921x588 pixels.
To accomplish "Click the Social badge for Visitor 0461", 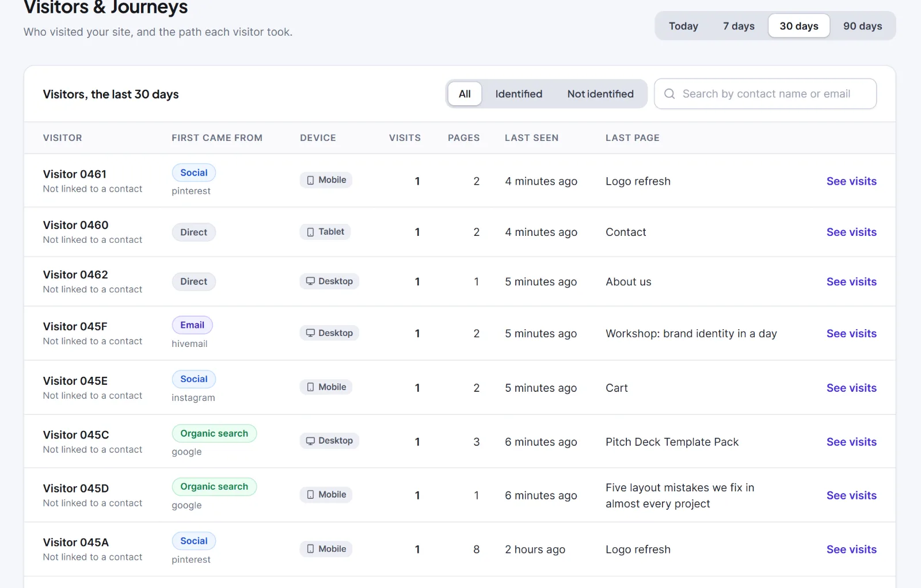I will tap(194, 173).
